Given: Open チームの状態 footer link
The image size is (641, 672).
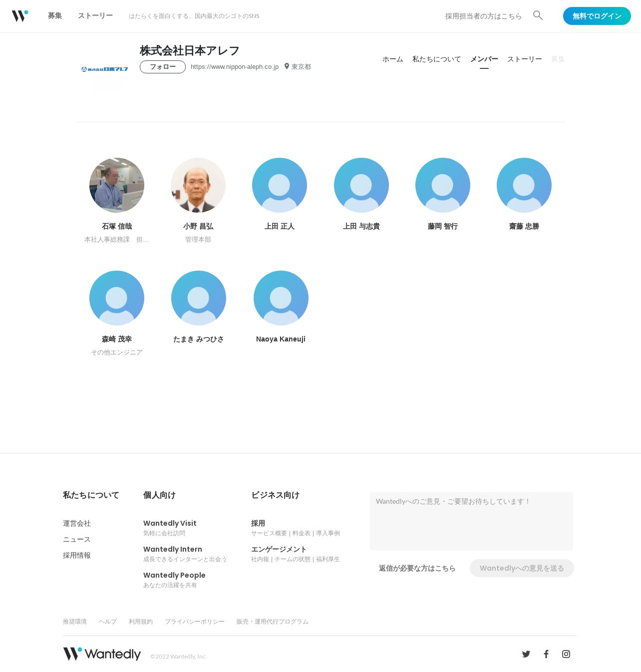Looking at the screenshot, I should tap(293, 559).
